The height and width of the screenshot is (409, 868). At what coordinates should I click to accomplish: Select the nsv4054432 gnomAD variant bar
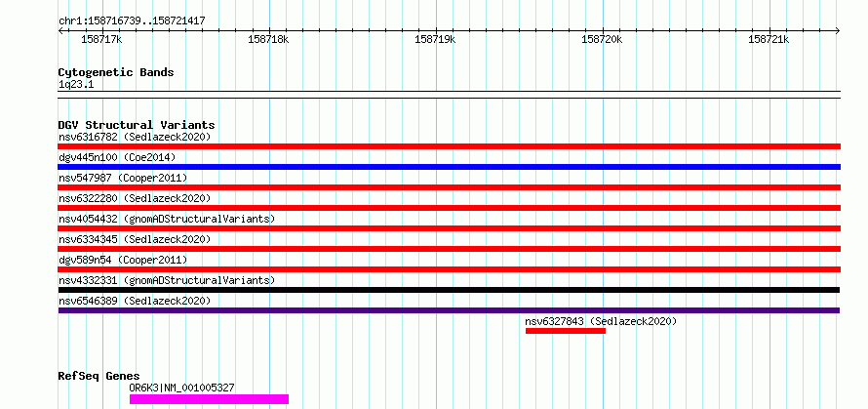click(449, 228)
